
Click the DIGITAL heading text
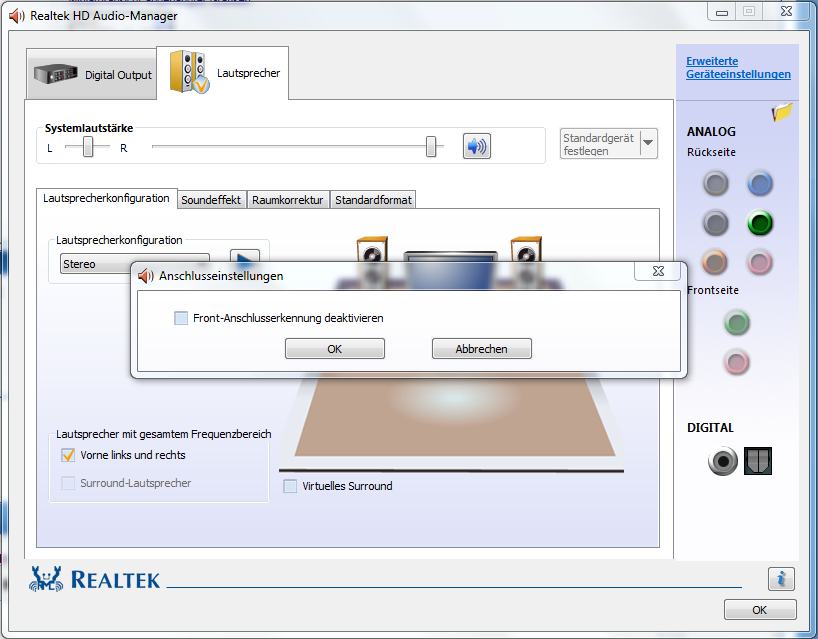pos(710,428)
